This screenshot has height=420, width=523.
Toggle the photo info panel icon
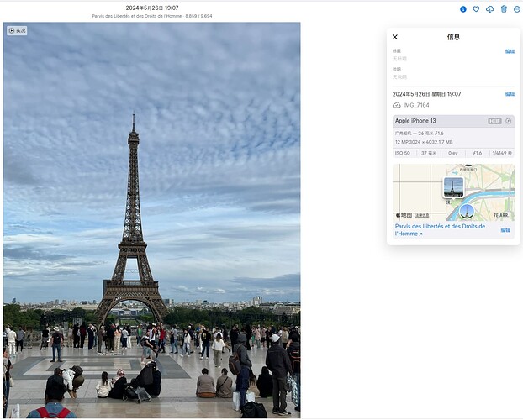[x=463, y=9]
